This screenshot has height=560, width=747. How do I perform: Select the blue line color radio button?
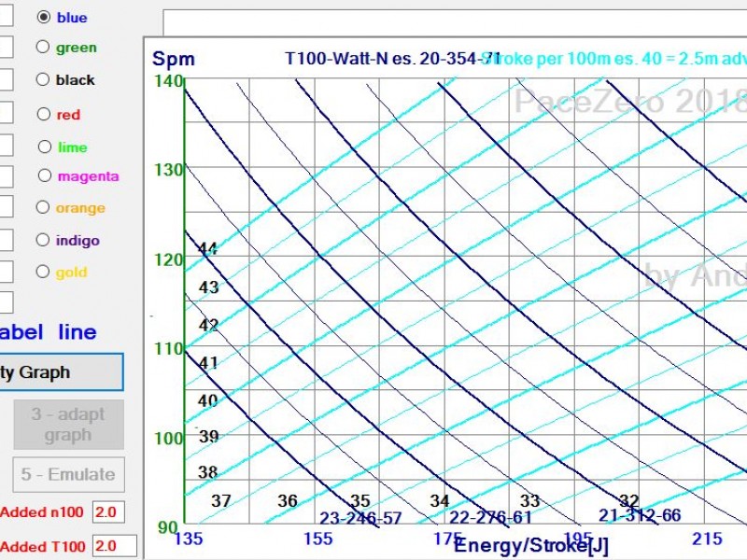[44, 18]
